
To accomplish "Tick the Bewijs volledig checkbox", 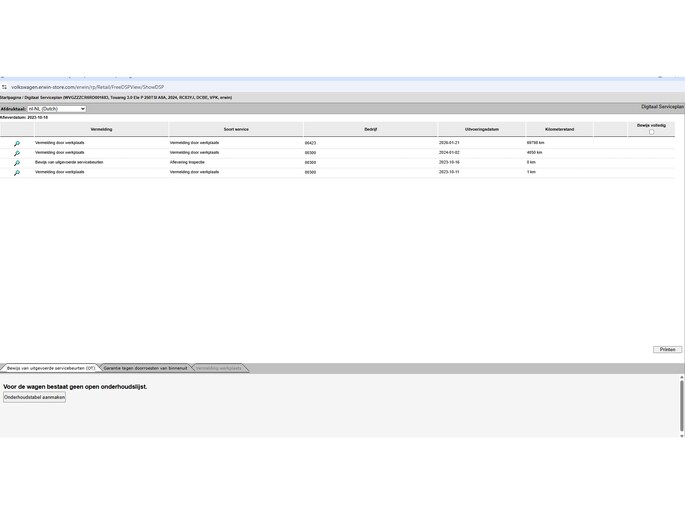I will point(651,132).
